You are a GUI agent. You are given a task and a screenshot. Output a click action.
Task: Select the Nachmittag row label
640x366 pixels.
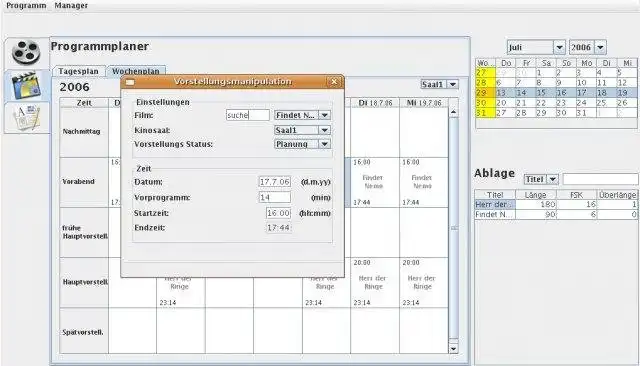point(84,131)
